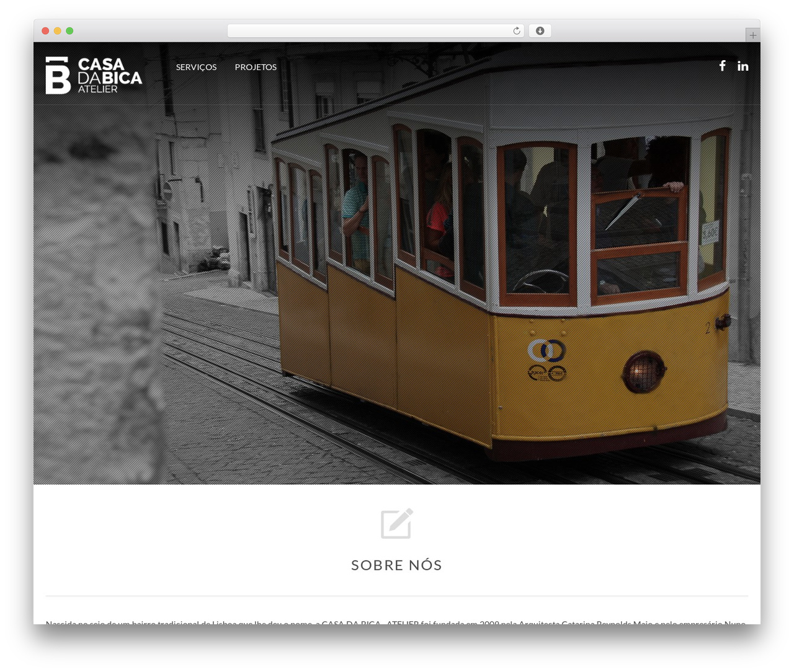This screenshot has height=672, width=794.
Task: Add a new browser tab
Action: click(752, 35)
